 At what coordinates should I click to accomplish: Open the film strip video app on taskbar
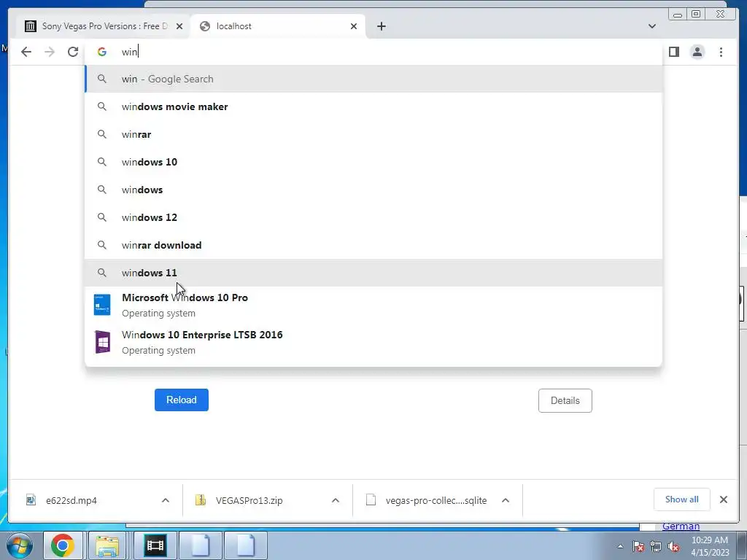point(155,545)
